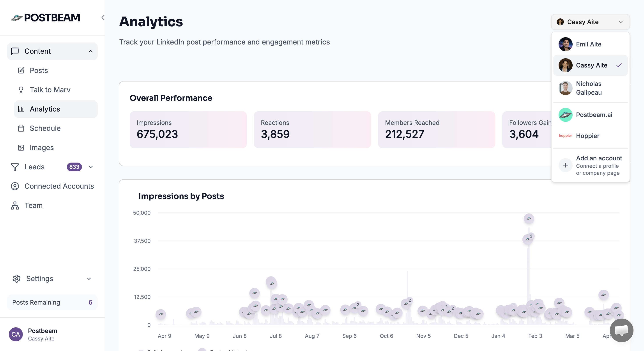Select the Talk to Marv lightbulb icon

click(x=21, y=90)
